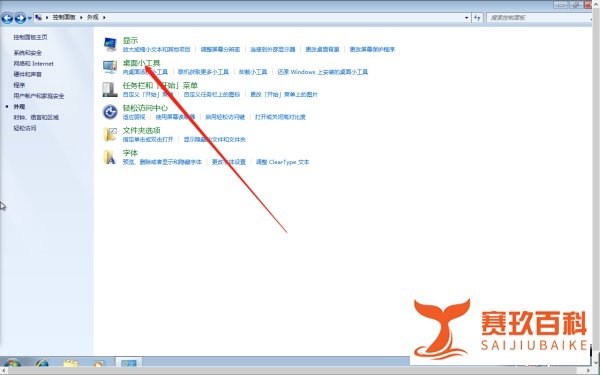Open the 字体 heading
The image size is (600, 375).
[x=130, y=153]
